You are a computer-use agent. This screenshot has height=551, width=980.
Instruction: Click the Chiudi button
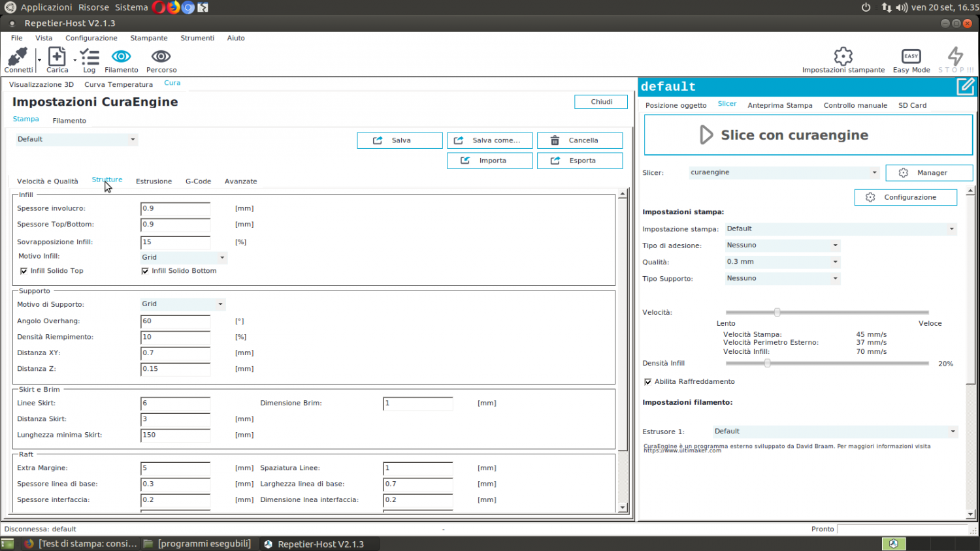(601, 102)
